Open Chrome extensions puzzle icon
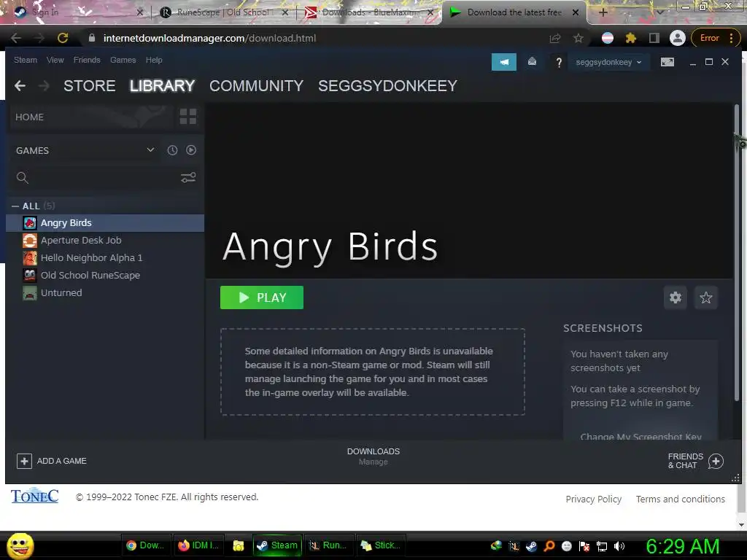 click(631, 38)
